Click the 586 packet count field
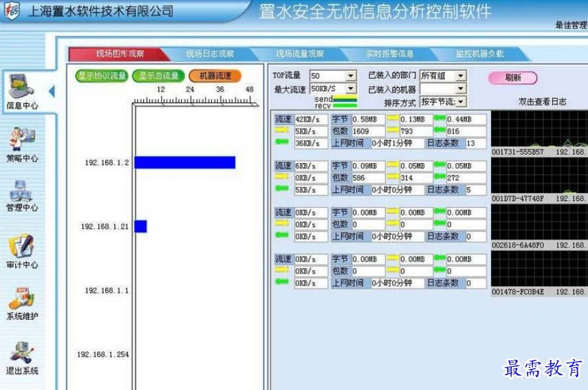 point(368,178)
